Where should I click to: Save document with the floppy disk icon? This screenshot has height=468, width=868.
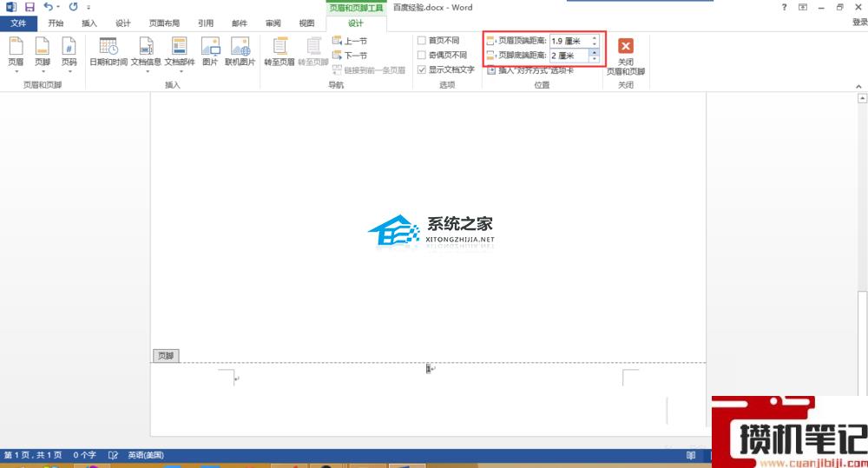click(x=30, y=7)
